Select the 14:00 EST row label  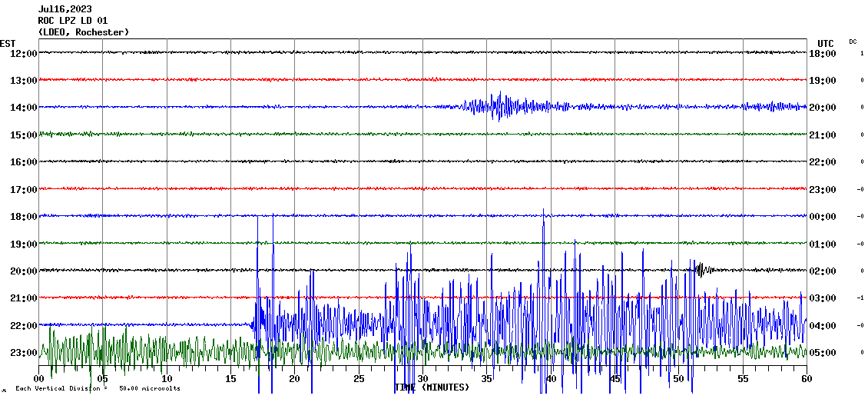point(22,108)
